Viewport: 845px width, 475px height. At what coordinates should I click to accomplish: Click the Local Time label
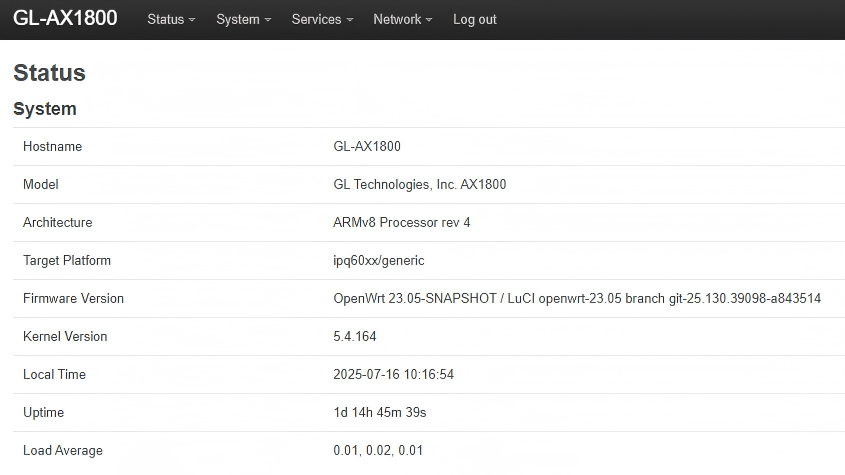point(54,375)
